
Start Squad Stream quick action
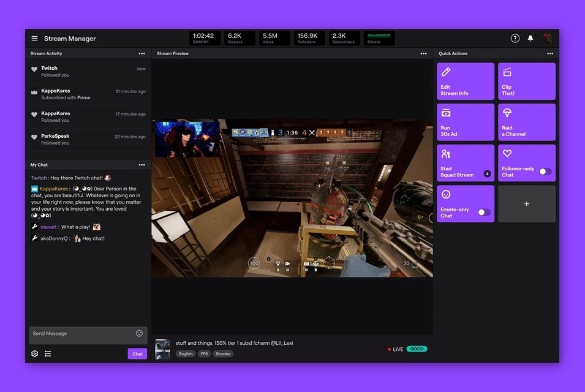point(465,163)
